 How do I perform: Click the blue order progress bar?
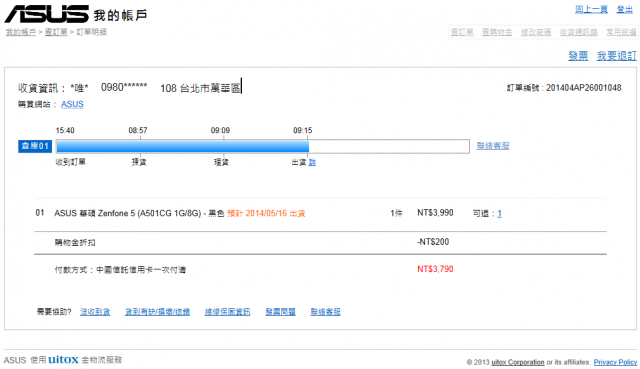click(x=182, y=146)
